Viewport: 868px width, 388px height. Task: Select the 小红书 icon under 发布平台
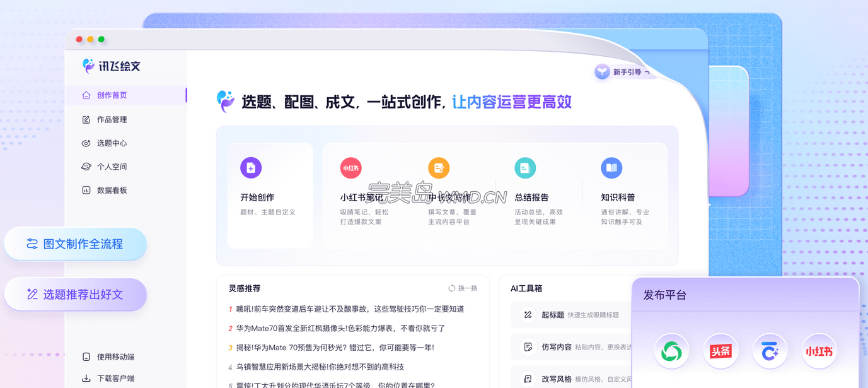coord(819,351)
